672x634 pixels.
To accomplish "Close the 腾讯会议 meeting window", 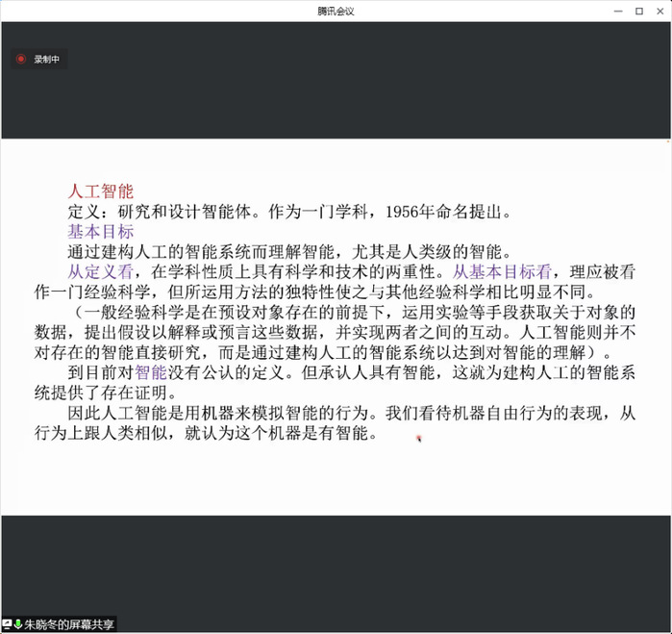I will 660,11.
